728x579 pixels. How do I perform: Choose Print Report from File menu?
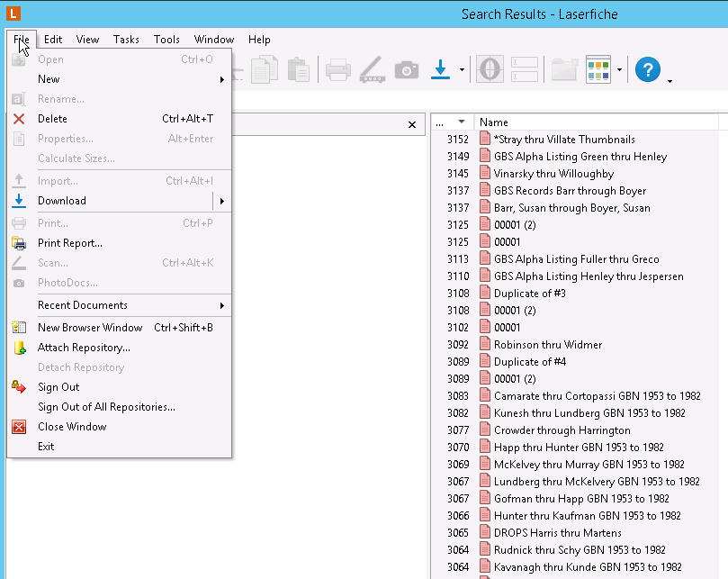tap(120, 243)
